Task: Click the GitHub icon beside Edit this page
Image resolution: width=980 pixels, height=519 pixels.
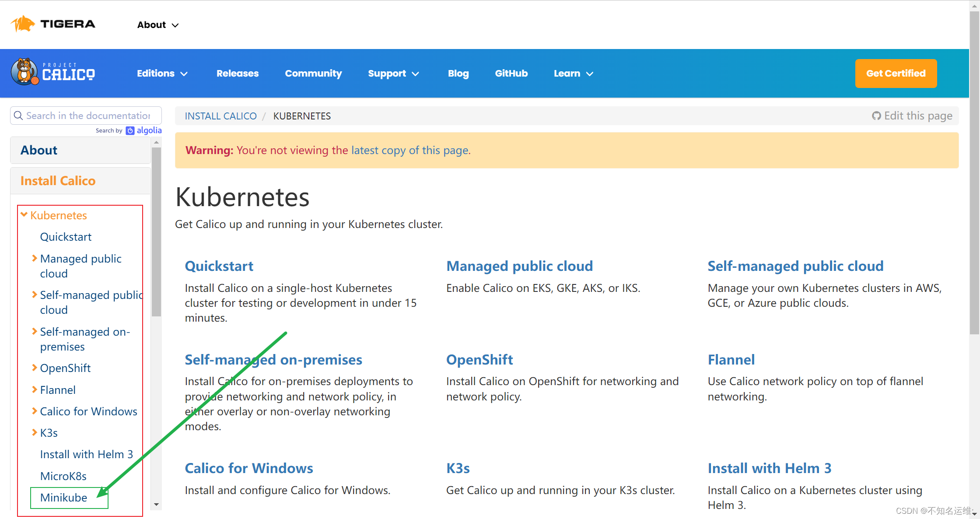Action: tap(876, 116)
